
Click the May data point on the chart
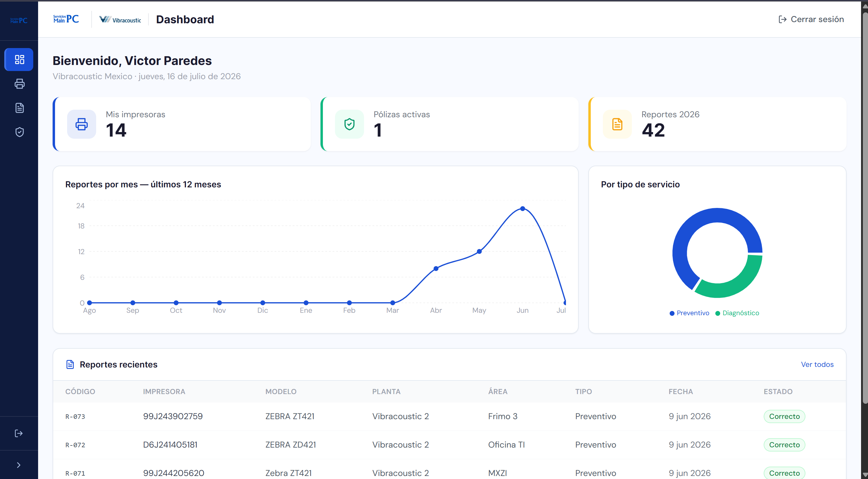pos(479,252)
